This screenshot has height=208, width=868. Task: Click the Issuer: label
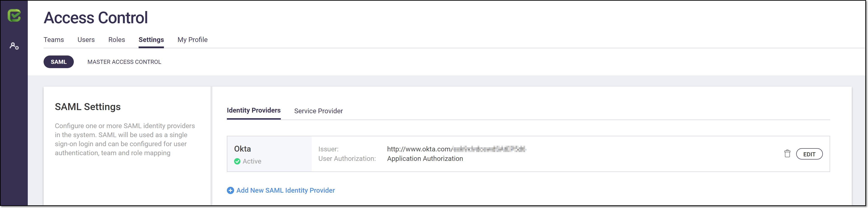[328, 149]
